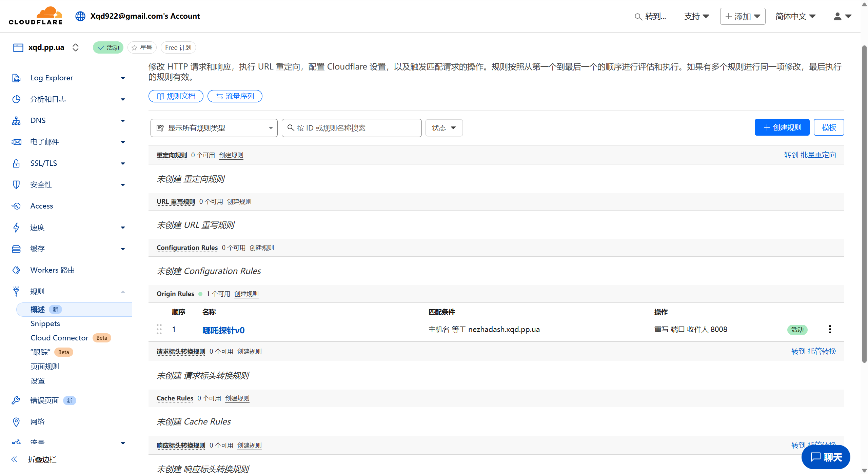Click the collapse sidebar double-arrow icon
The image size is (868, 474).
click(x=14, y=459)
